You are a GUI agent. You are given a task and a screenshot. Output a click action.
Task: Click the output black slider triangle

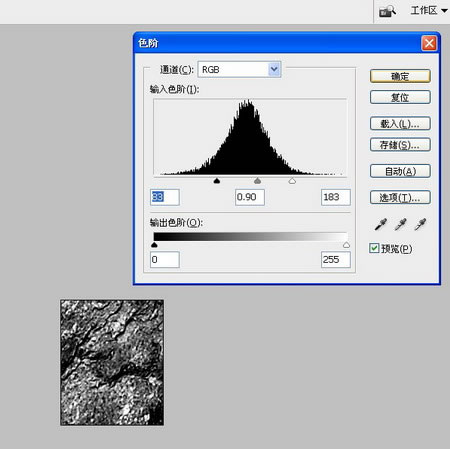154,245
